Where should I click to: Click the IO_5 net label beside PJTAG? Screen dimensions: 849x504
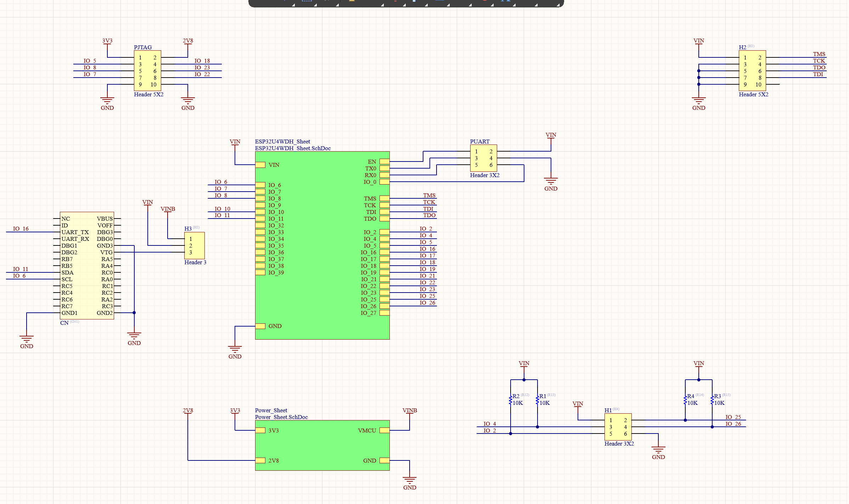pos(90,61)
